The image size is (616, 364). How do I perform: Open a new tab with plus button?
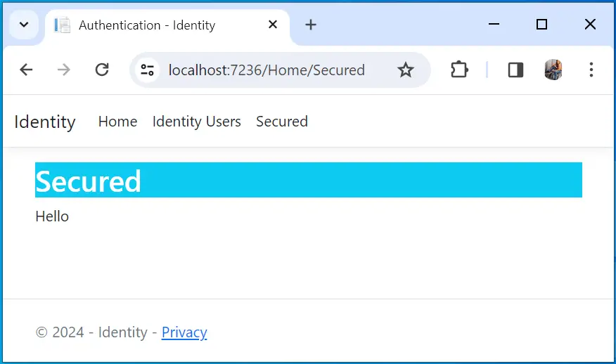[x=310, y=25]
